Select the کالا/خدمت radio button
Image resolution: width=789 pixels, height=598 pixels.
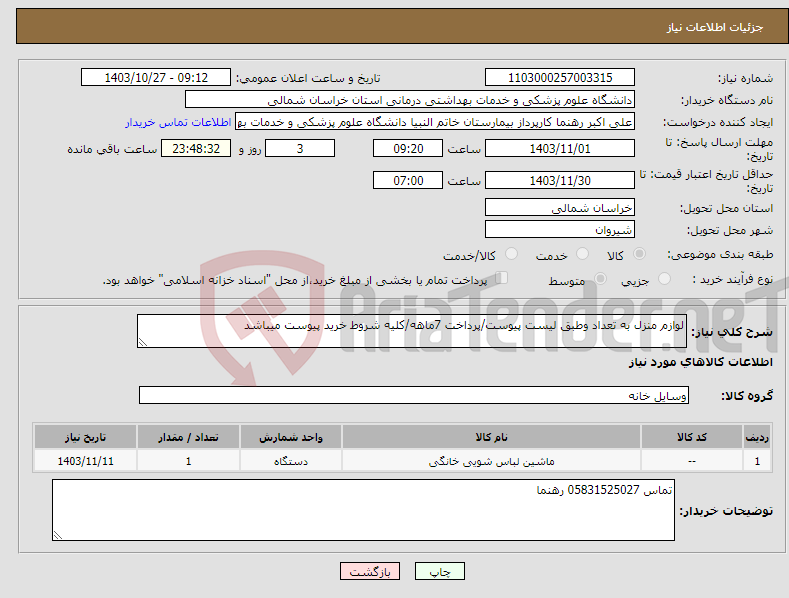tap(511, 254)
